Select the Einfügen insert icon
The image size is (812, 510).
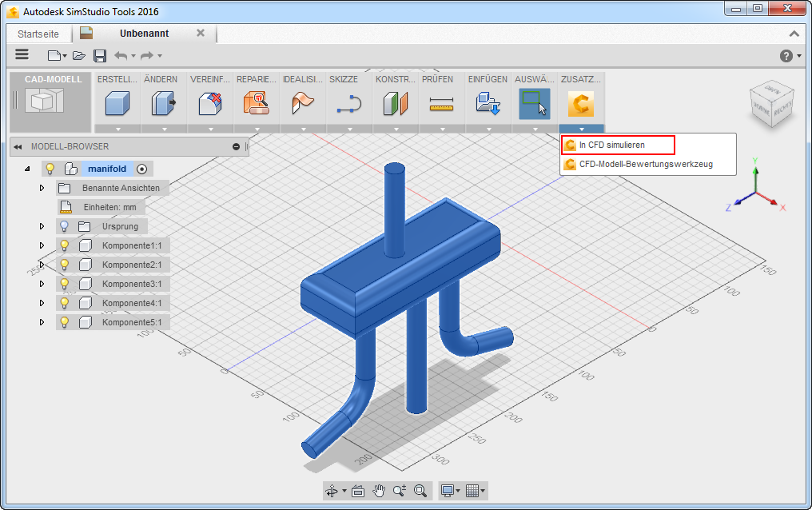coord(488,103)
